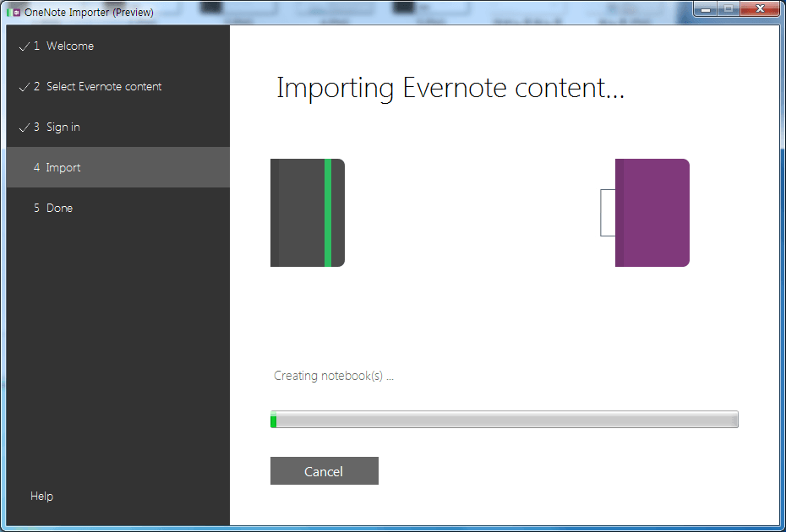Click the purple OneNote notebook icon
The width and height of the screenshot is (786, 532).
[652, 213]
